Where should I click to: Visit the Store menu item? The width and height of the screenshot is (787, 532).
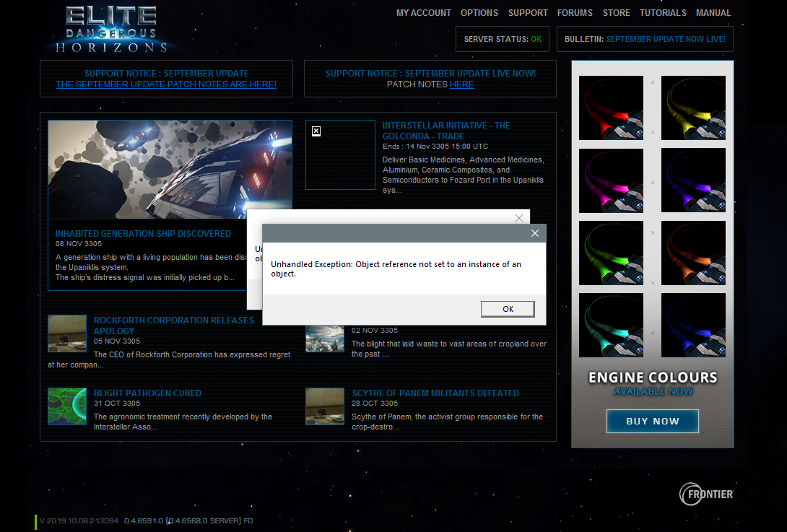pyautogui.click(x=617, y=13)
